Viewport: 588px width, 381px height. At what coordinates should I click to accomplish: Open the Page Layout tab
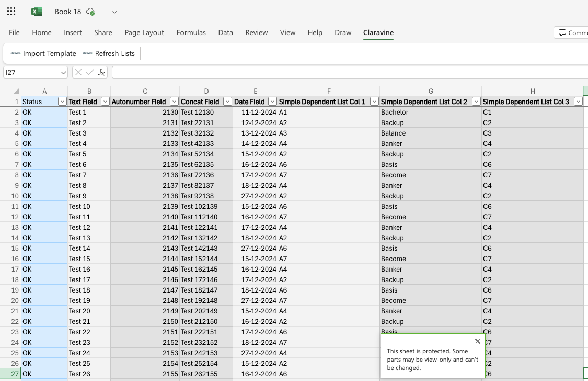click(144, 32)
